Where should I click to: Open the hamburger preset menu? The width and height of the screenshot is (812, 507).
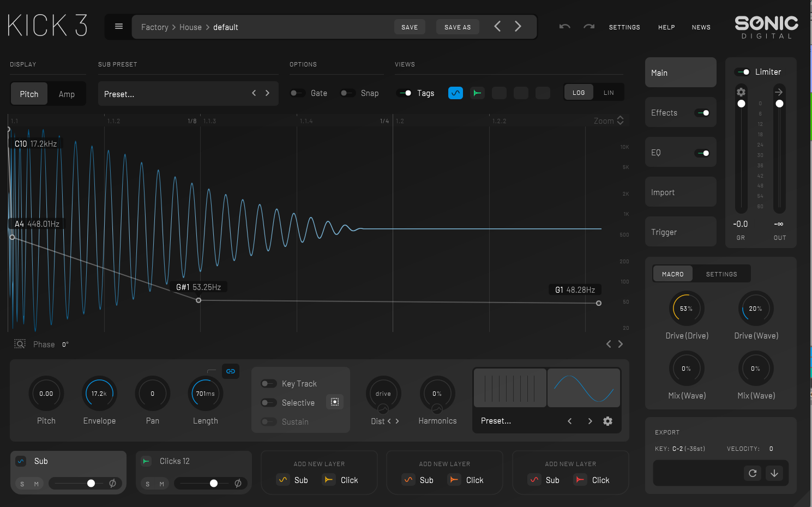pyautogui.click(x=118, y=27)
